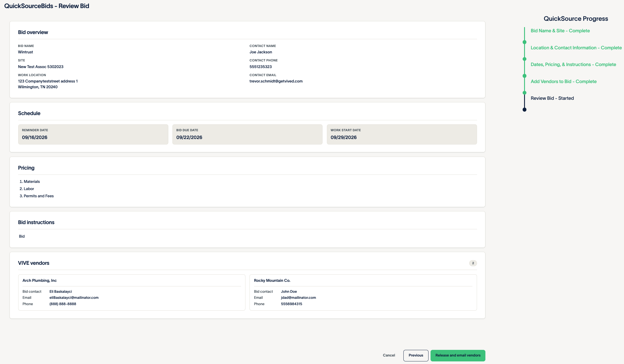Click the vendor count badge showing 2
The height and width of the screenshot is (364, 624).
[473, 263]
